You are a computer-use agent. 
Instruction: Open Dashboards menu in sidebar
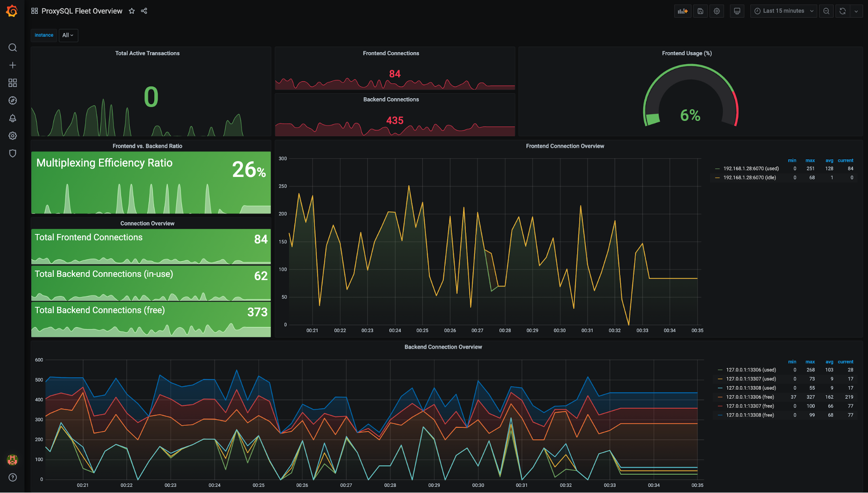pyautogui.click(x=13, y=83)
